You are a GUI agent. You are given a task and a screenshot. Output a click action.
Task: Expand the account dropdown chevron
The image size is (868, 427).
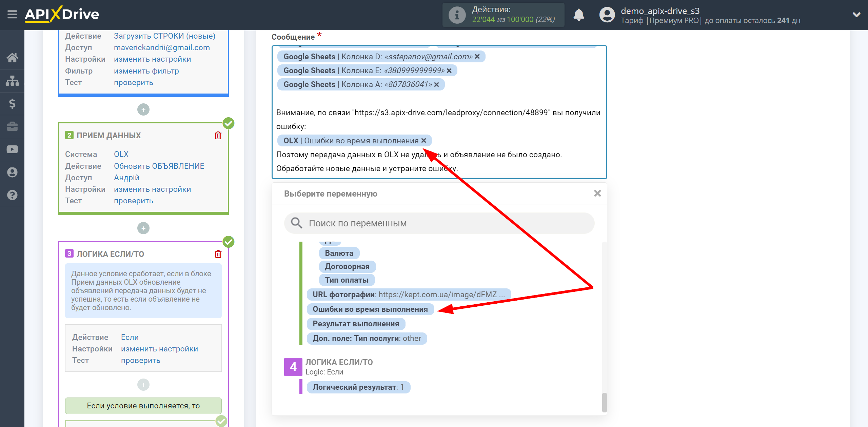pos(856,15)
